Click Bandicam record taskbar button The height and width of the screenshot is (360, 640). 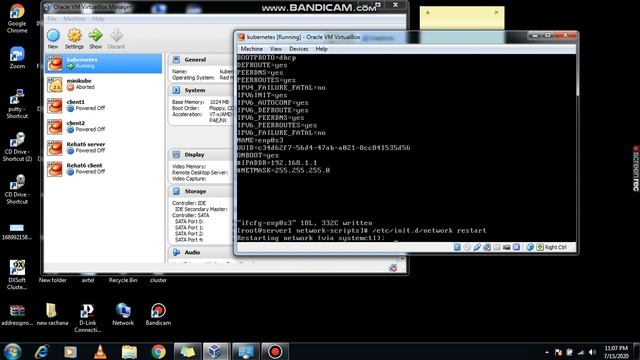tap(275, 351)
